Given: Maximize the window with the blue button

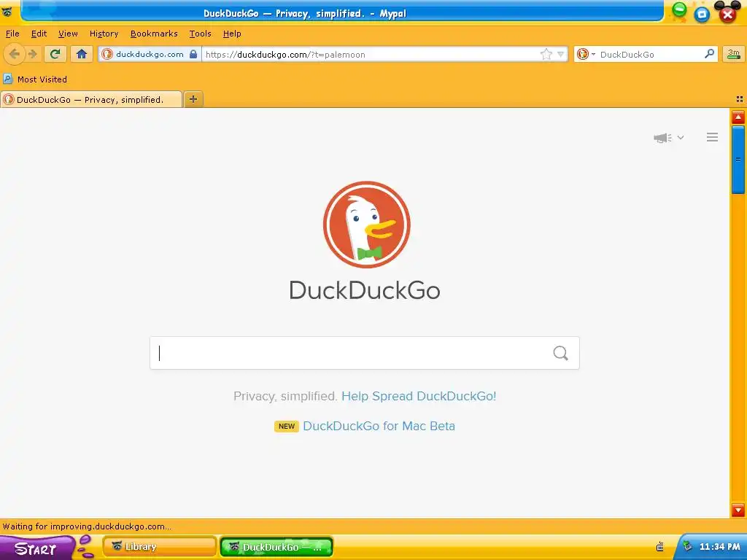Looking at the screenshot, I should tap(702, 15).
